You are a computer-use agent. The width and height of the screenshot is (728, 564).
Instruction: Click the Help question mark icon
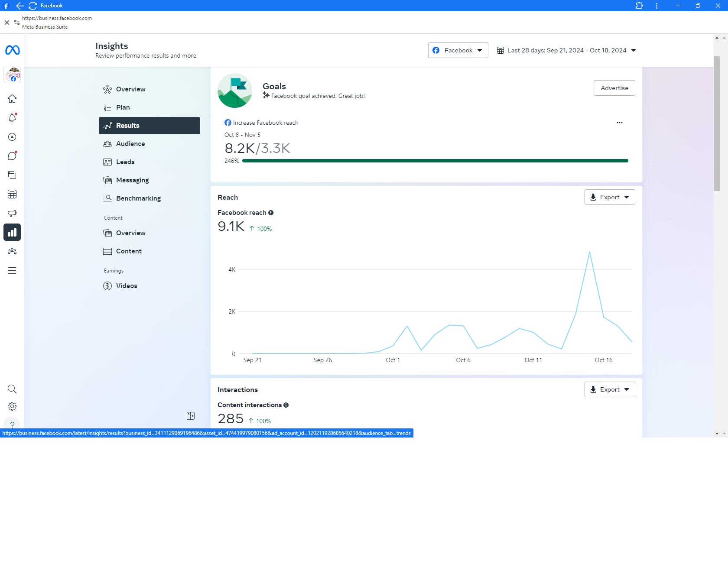coord(12,424)
